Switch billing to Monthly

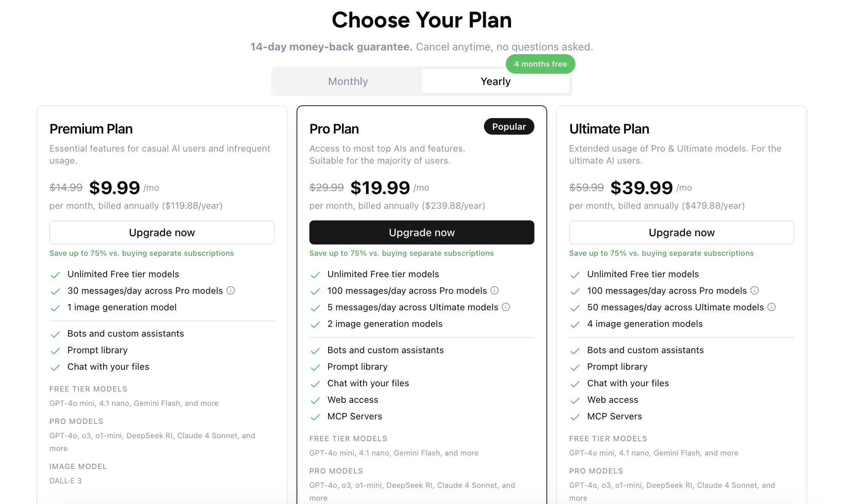348,81
